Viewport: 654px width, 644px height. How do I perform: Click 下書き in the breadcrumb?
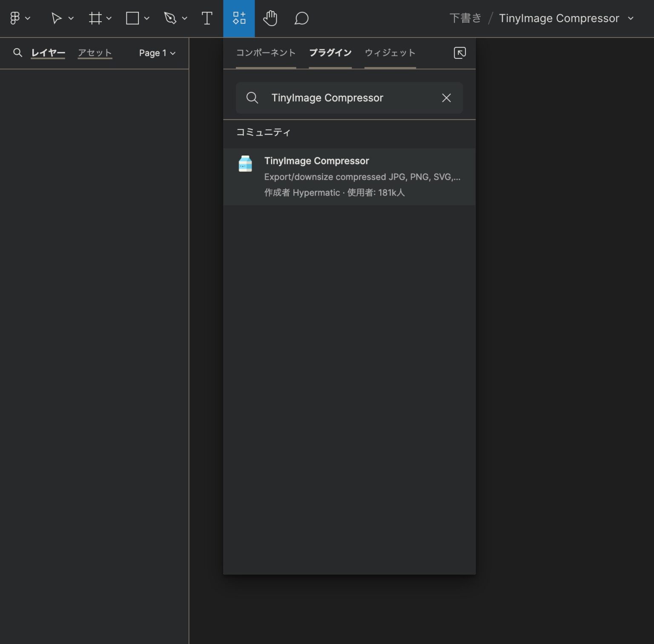(465, 18)
